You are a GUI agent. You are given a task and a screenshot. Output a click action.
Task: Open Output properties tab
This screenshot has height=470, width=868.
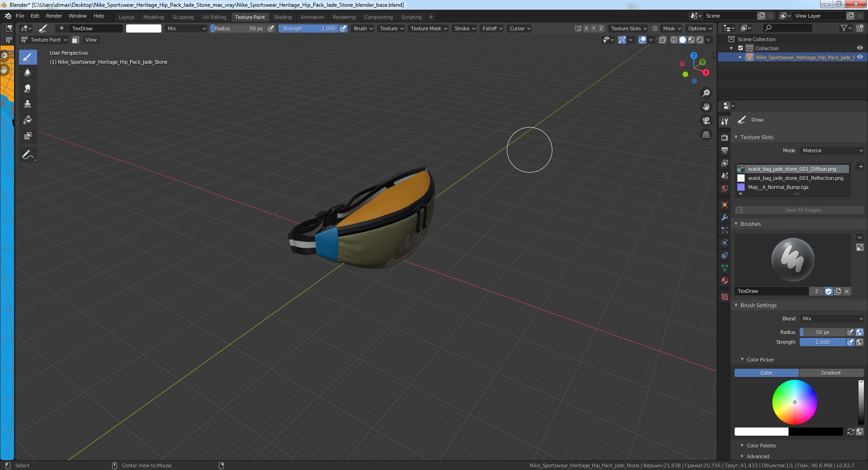pos(725,150)
